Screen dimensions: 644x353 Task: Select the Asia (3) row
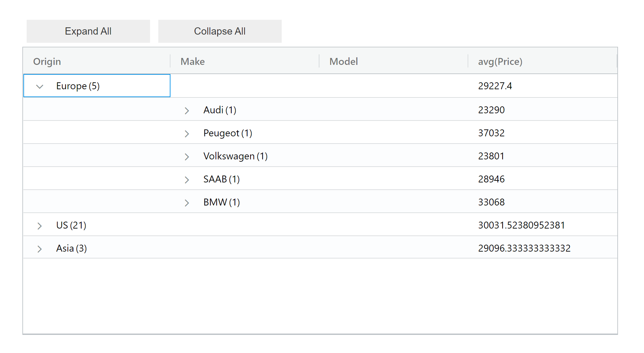[71, 248]
